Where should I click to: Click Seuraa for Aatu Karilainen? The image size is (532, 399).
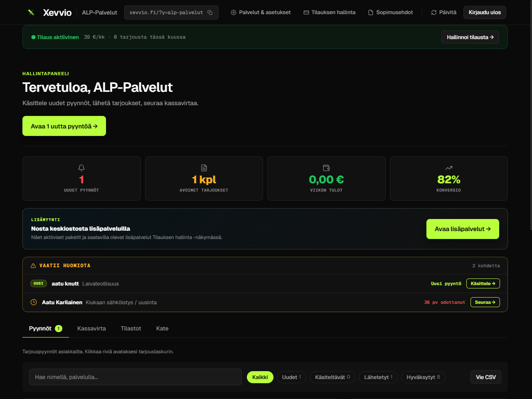[x=485, y=302]
